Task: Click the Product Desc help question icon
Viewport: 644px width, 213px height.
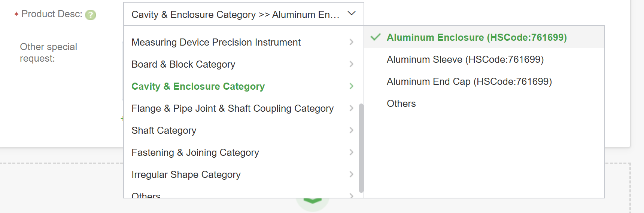Action: pyautogui.click(x=91, y=15)
